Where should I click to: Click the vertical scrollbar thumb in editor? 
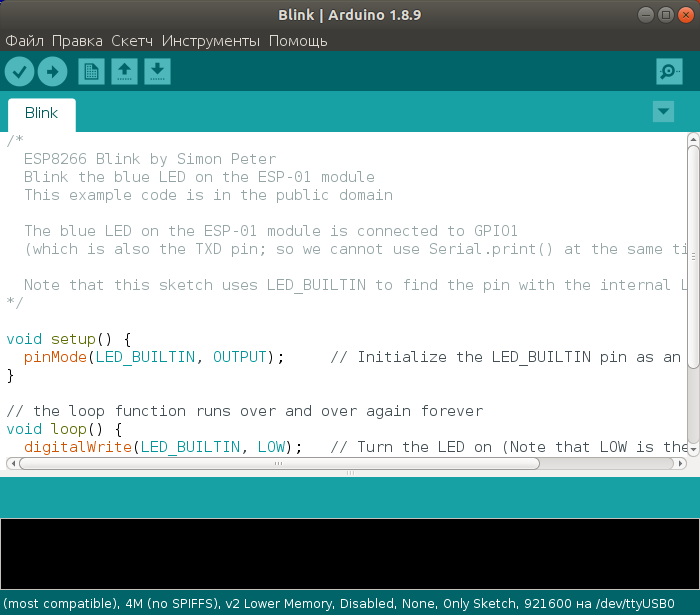(693, 257)
